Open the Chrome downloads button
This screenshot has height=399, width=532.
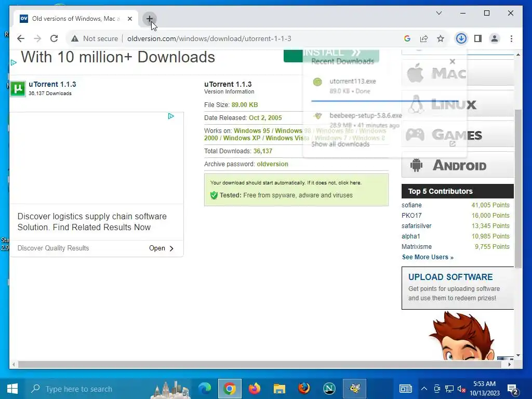461,38
